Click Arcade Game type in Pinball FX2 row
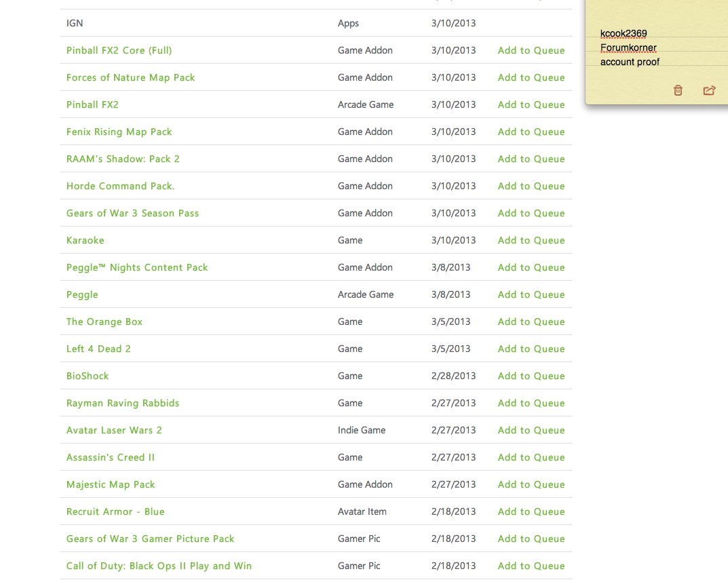Screen dimensions: 728x584 [x=366, y=104]
